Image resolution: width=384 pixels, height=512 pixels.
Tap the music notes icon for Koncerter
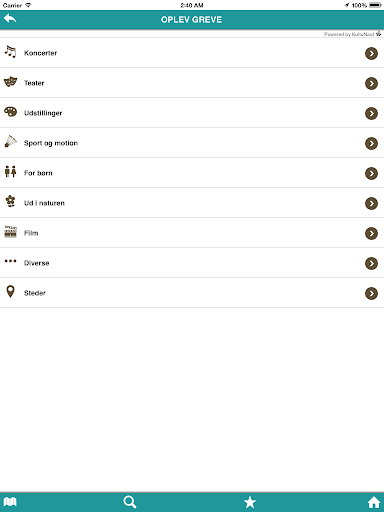(x=10, y=52)
